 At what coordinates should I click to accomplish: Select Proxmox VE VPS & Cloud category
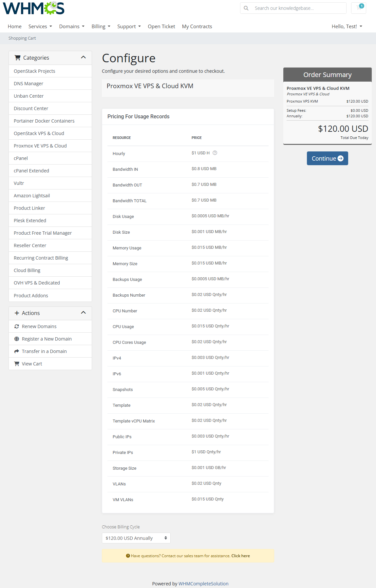50,146
